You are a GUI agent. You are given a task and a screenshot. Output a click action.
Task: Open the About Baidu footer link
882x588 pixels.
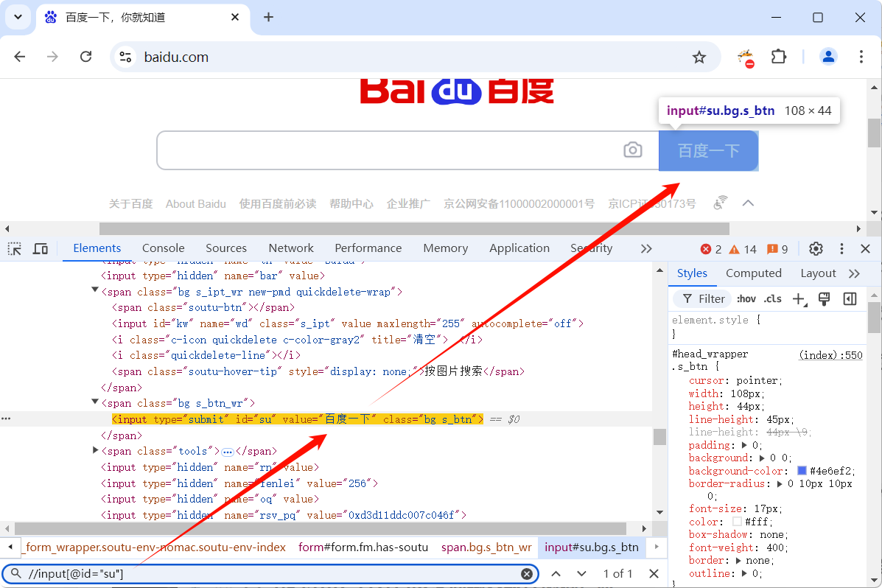pyautogui.click(x=196, y=203)
